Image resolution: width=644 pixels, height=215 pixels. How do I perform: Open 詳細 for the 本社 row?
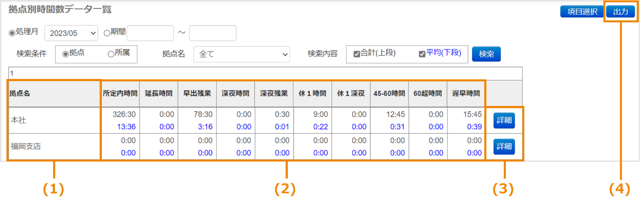(x=504, y=120)
